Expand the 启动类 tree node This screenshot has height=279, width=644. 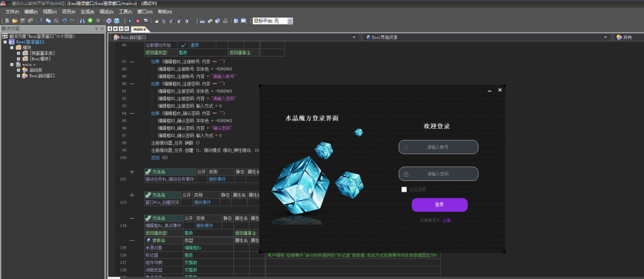tap(18, 70)
